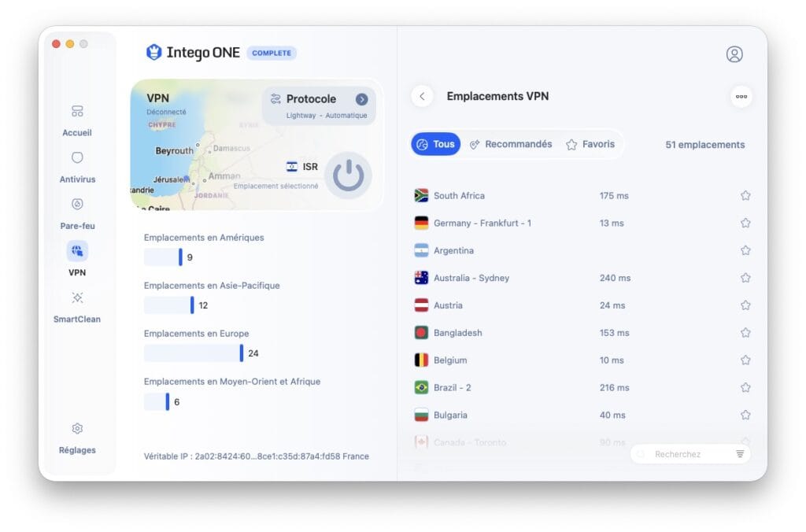Favorite Germany - Frankfurt - 1 star
Image resolution: width=806 pixels, height=532 pixels.
tap(745, 223)
